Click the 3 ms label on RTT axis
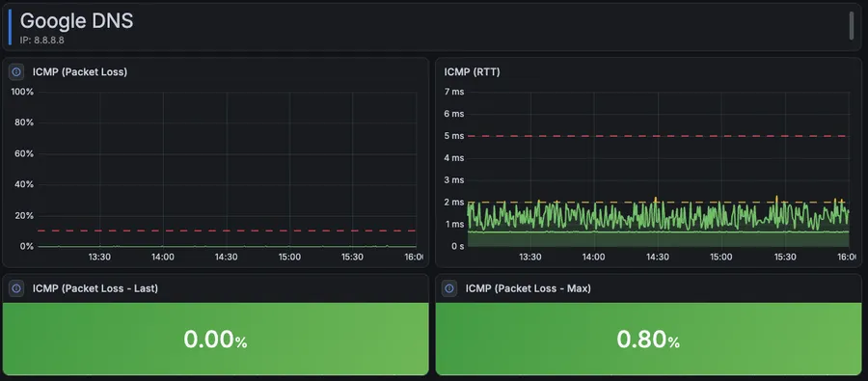Viewport: 868px width, 381px height. click(454, 180)
